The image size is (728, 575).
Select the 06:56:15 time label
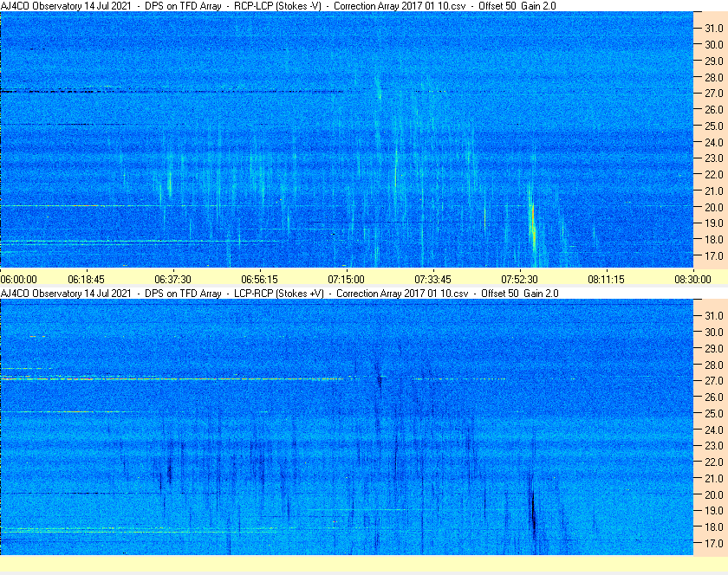point(259,280)
